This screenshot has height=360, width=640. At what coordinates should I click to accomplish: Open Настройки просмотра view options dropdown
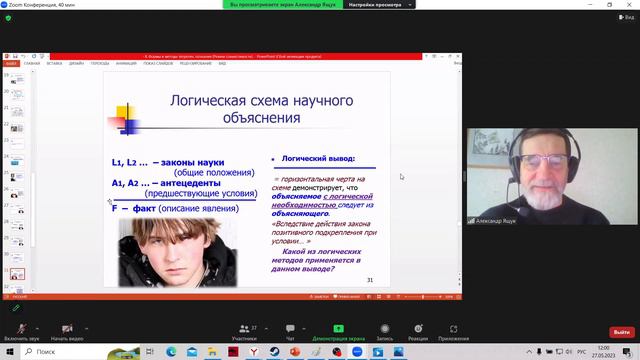click(380, 5)
